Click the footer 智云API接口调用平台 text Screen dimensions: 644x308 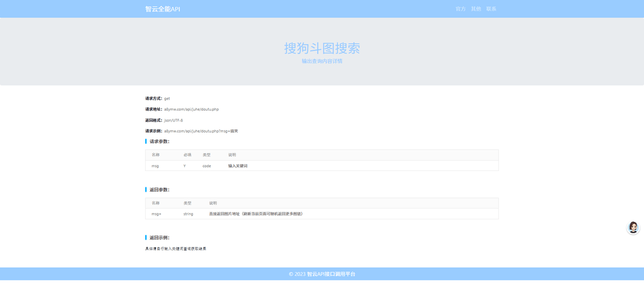(331, 274)
